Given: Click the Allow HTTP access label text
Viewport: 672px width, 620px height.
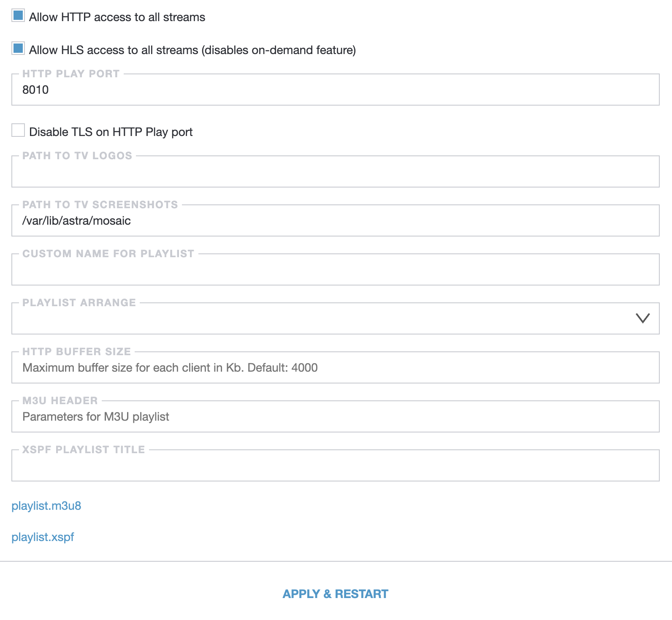Looking at the screenshot, I should (x=117, y=17).
